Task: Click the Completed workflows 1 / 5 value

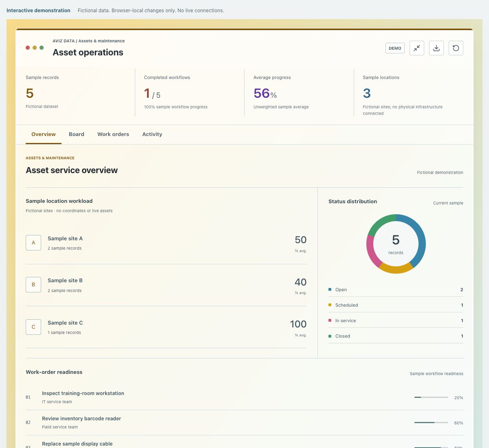Action: pyautogui.click(x=152, y=94)
